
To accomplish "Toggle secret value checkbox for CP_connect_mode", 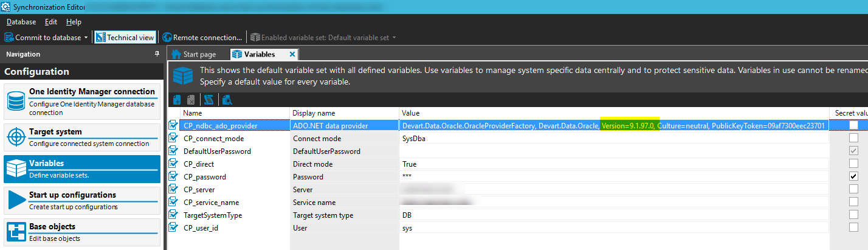I will tap(854, 138).
